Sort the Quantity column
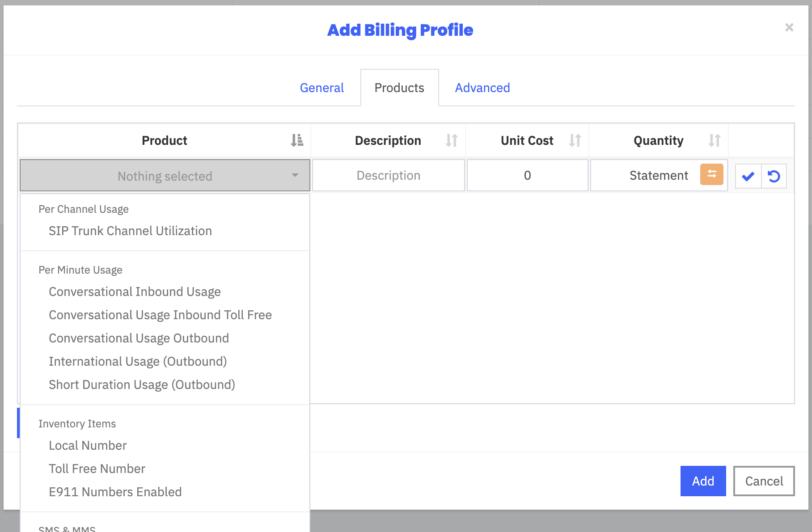812x532 pixels. [x=715, y=140]
